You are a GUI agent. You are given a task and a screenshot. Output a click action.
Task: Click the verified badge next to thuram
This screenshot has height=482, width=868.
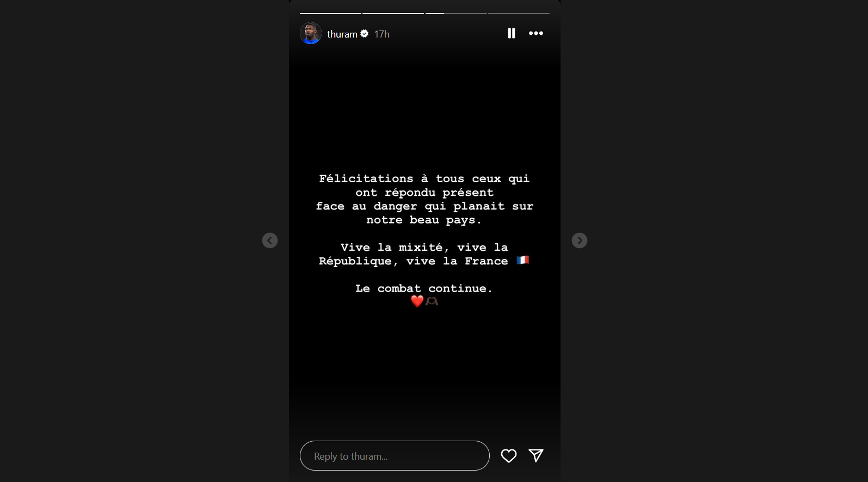(x=365, y=34)
